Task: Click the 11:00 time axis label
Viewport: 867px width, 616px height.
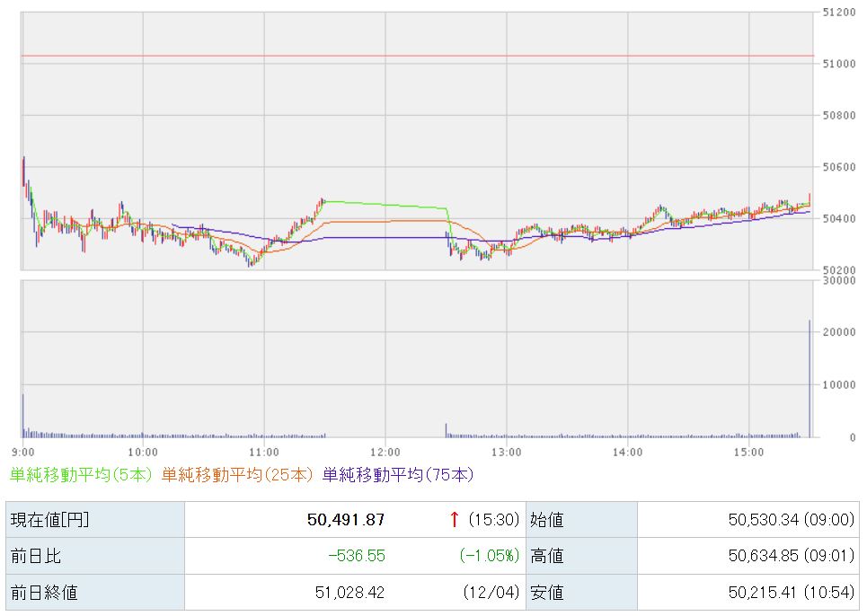Action: click(x=264, y=452)
